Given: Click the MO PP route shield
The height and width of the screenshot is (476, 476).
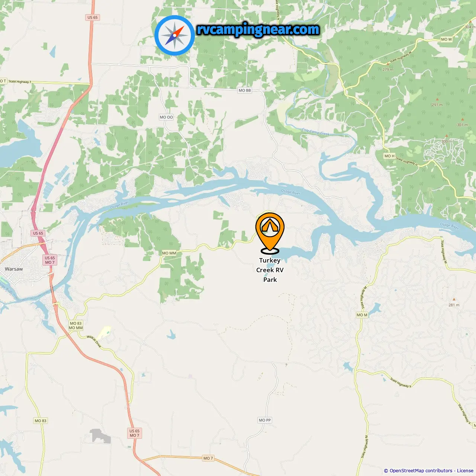Looking at the screenshot, I should [265, 420].
